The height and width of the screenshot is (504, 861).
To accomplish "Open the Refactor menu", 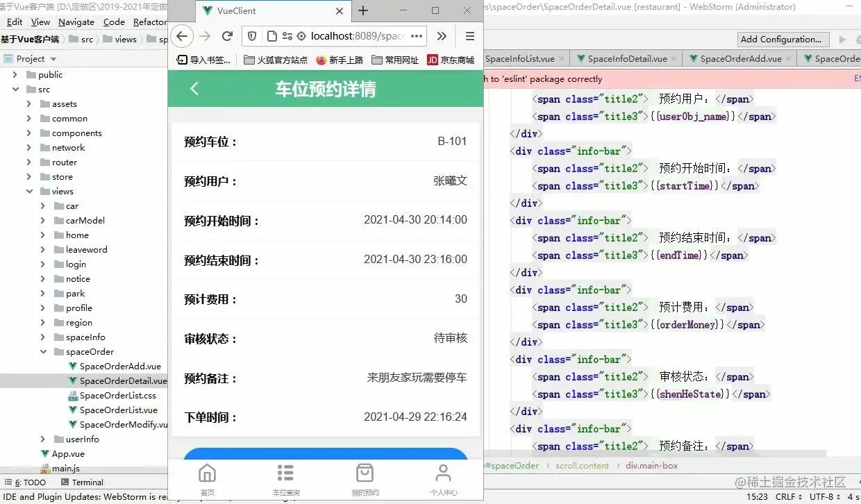I will (x=150, y=22).
